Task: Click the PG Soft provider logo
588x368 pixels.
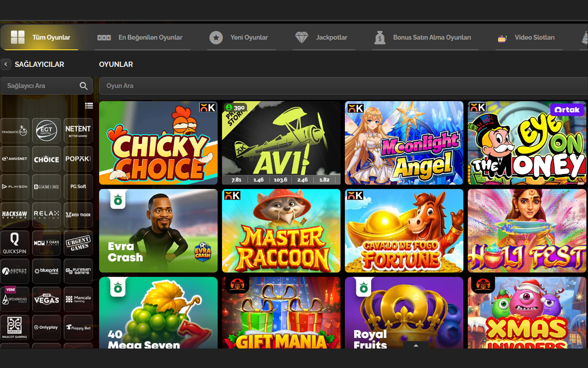Action: tap(78, 187)
